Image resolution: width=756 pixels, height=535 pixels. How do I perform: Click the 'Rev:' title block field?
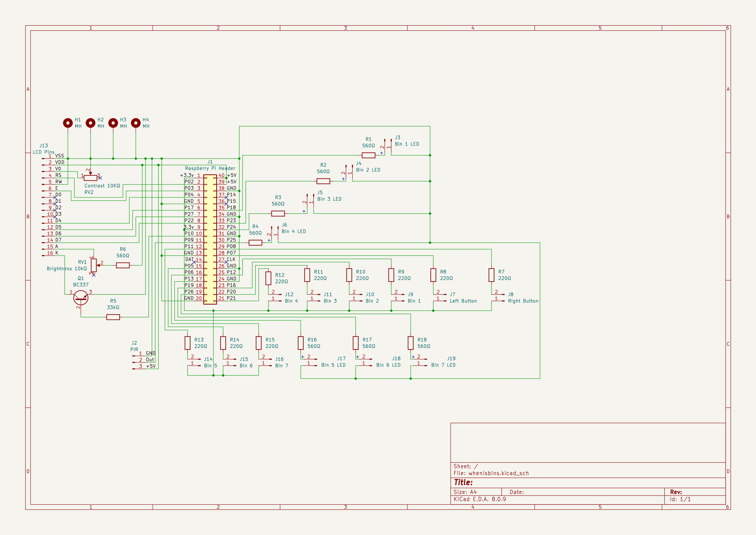tap(676, 492)
